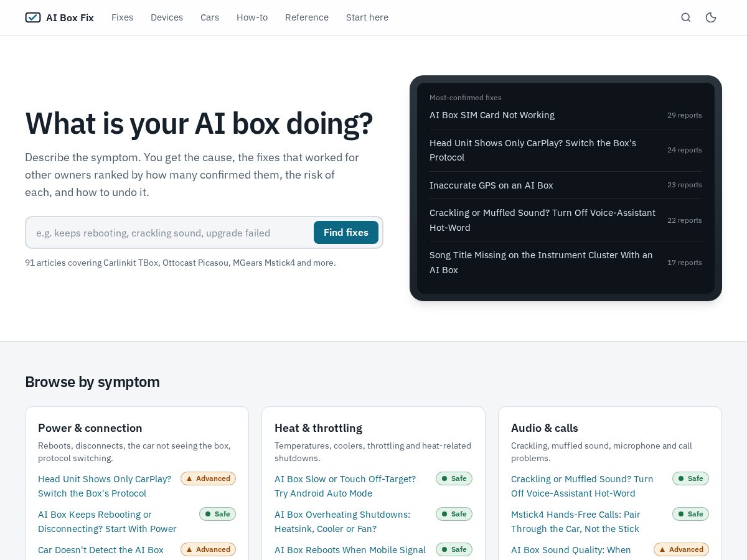The image size is (747, 560).
Task: Open Inaccurate GPS on an AI Box
Action: point(491,185)
